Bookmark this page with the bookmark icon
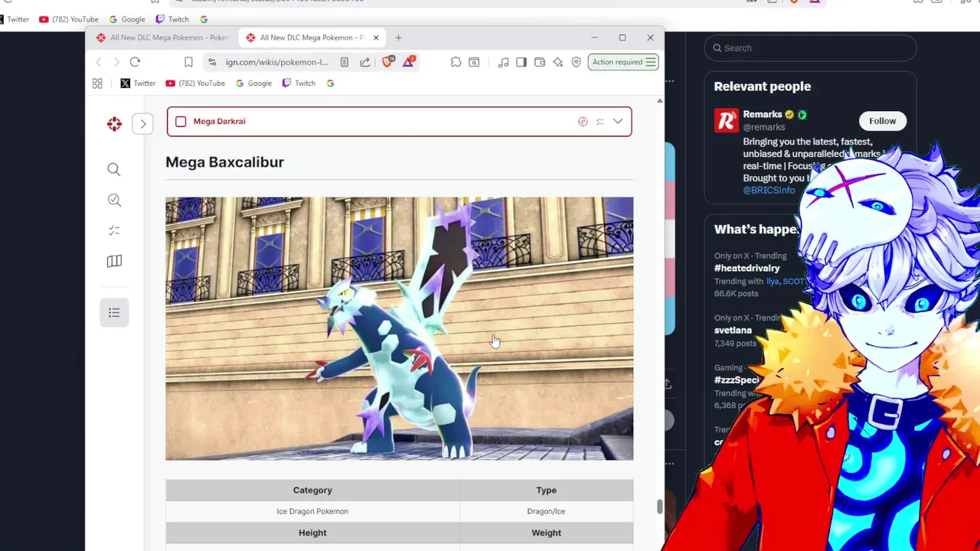 tap(188, 62)
